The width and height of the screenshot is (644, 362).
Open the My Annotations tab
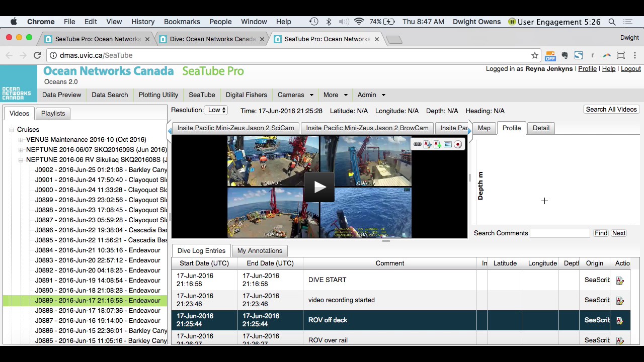pos(260,250)
